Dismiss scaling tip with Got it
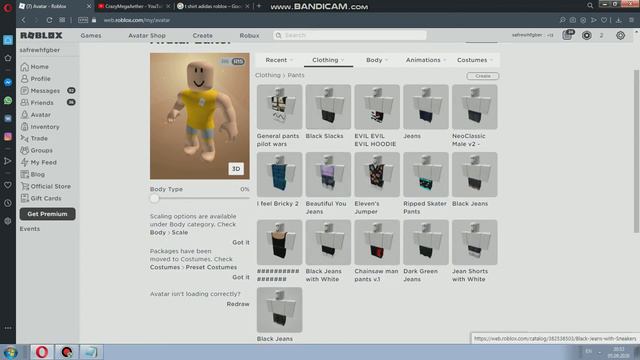Screen dimensions: 640x360 [x=241, y=242]
